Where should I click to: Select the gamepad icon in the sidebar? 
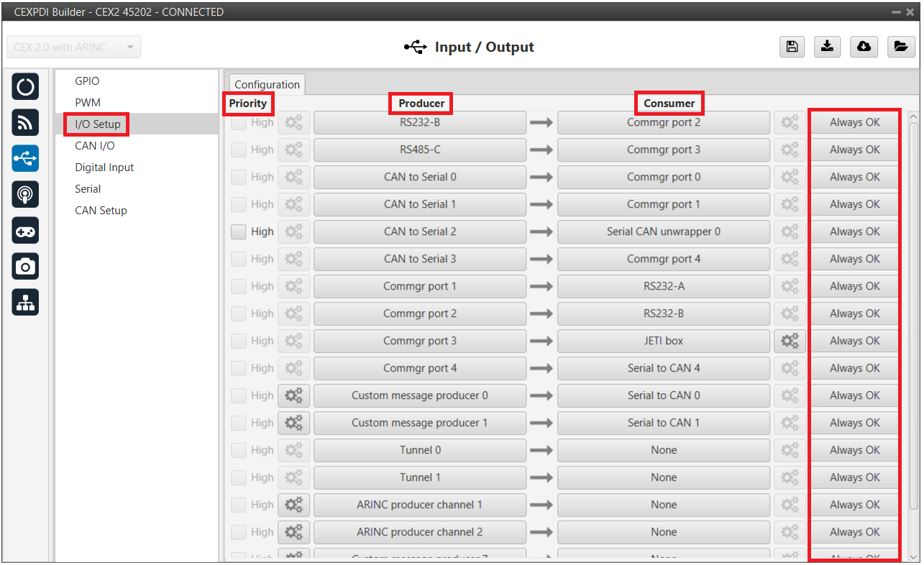(25, 231)
